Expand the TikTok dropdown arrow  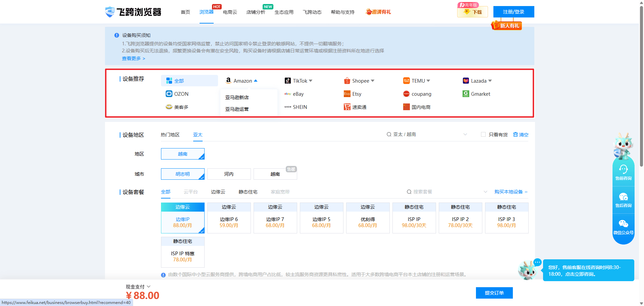click(x=311, y=81)
